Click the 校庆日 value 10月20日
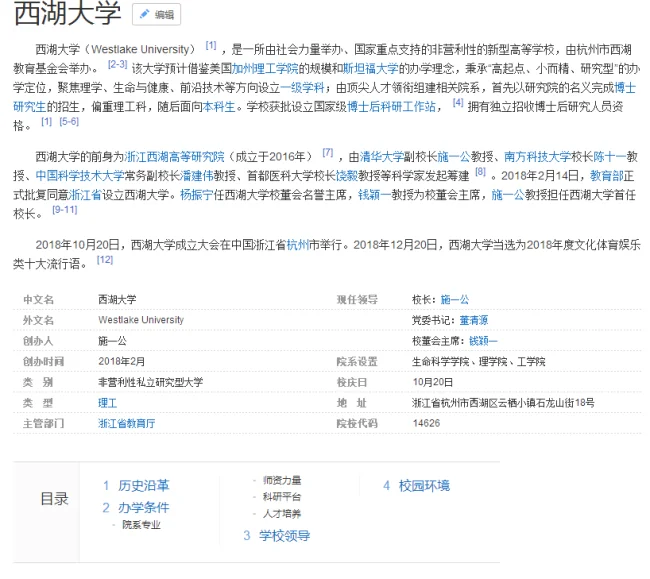The image size is (650, 579). click(x=432, y=382)
